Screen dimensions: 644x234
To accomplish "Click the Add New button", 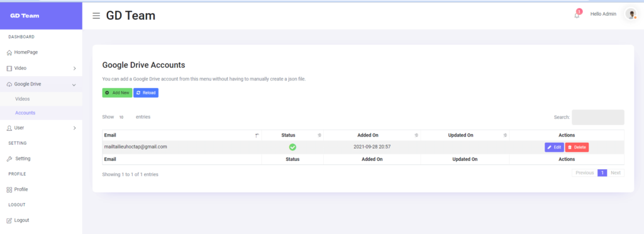I will click(x=117, y=92).
